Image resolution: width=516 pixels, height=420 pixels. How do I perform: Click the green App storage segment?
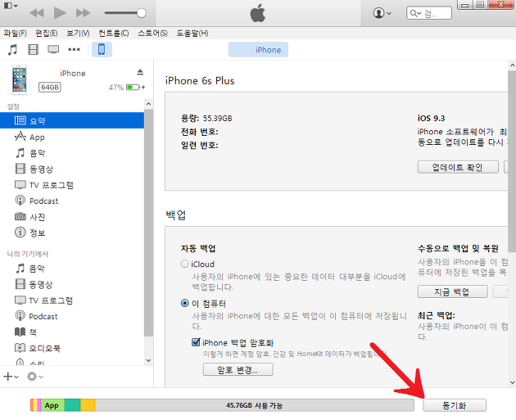point(52,405)
